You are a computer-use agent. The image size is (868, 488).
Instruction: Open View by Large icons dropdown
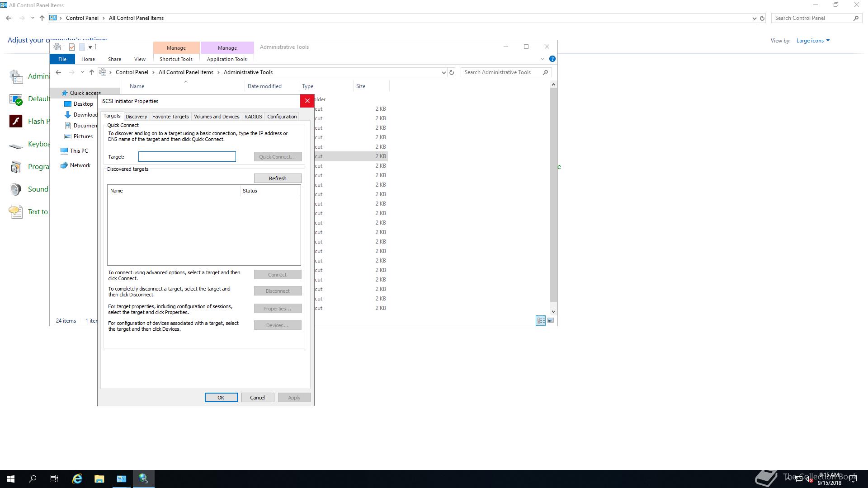point(813,41)
